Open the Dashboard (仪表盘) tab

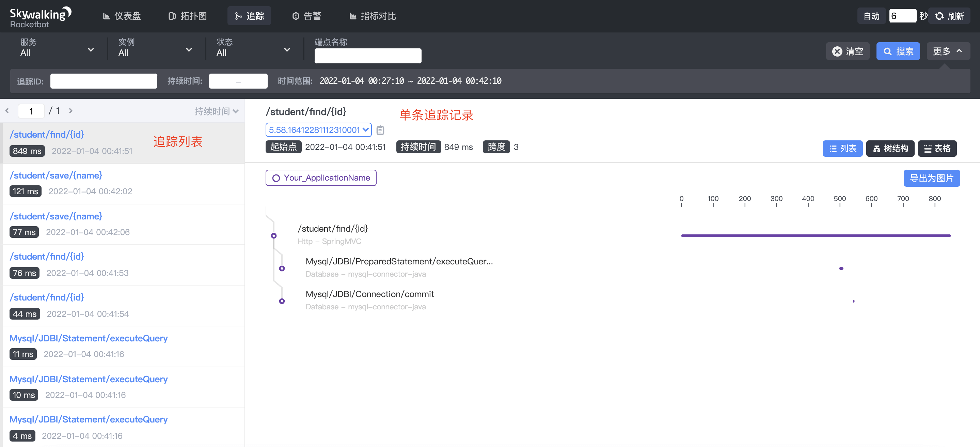click(122, 16)
